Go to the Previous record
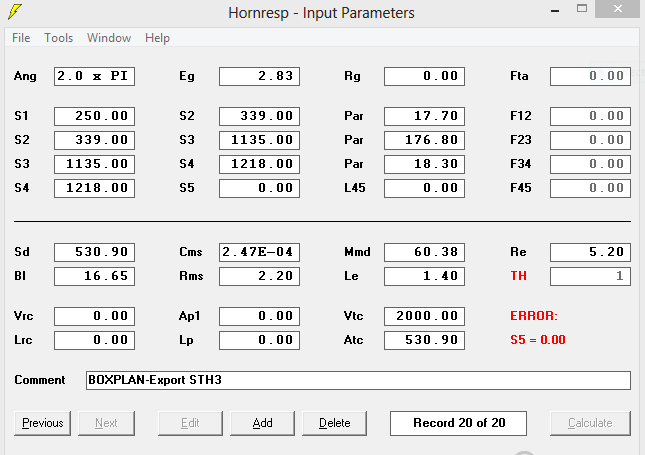Viewport: 645px width, 455px height. pos(42,423)
